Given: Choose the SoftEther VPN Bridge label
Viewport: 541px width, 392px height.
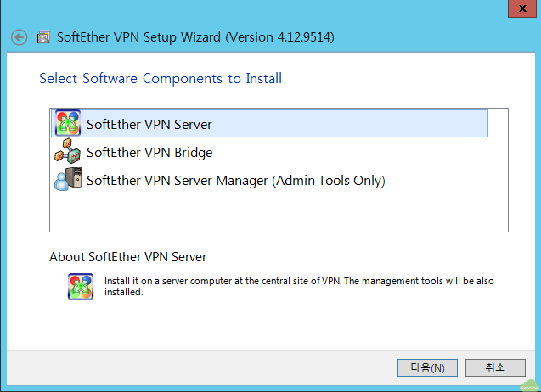Looking at the screenshot, I should coord(149,153).
